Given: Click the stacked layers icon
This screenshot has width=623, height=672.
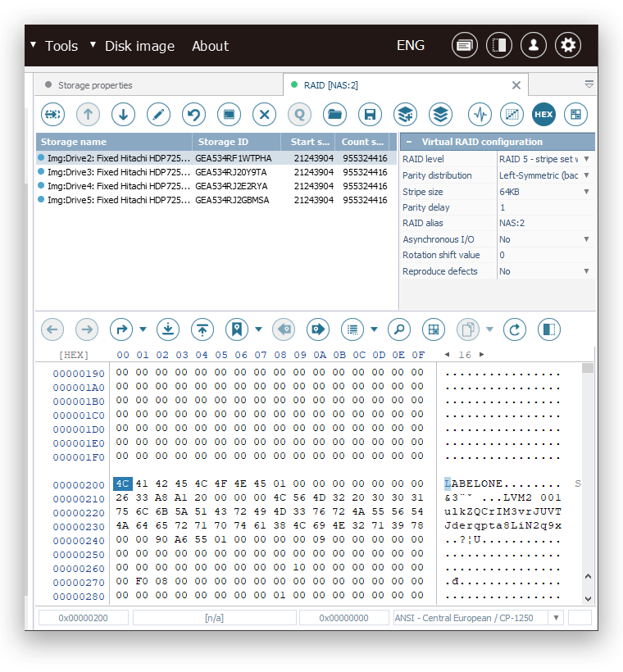Looking at the screenshot, I should (x=440, y=115).
